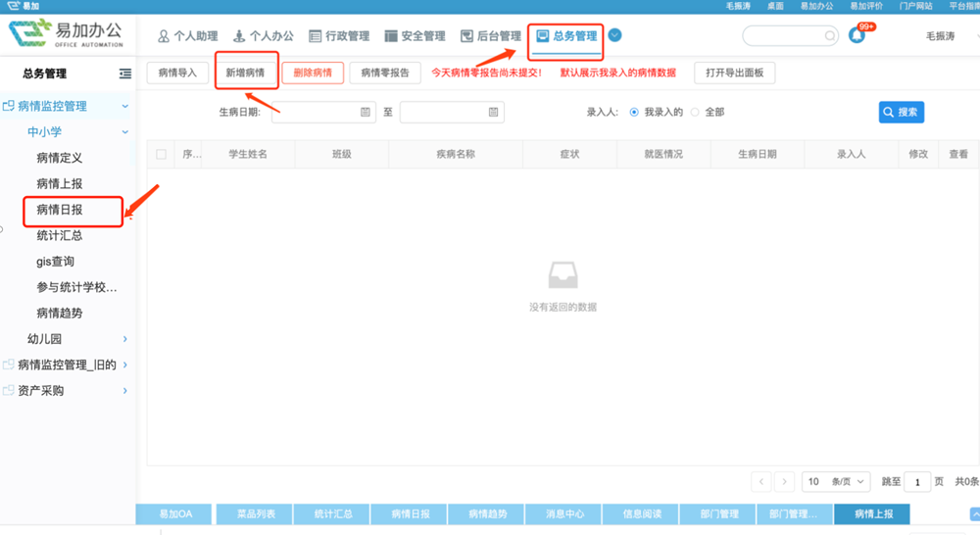Click the 新增病情 button

245,73
